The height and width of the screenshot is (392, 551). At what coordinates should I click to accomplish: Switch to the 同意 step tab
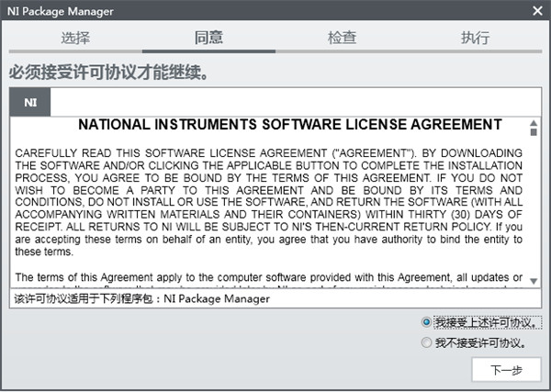[x=208, y=38]
